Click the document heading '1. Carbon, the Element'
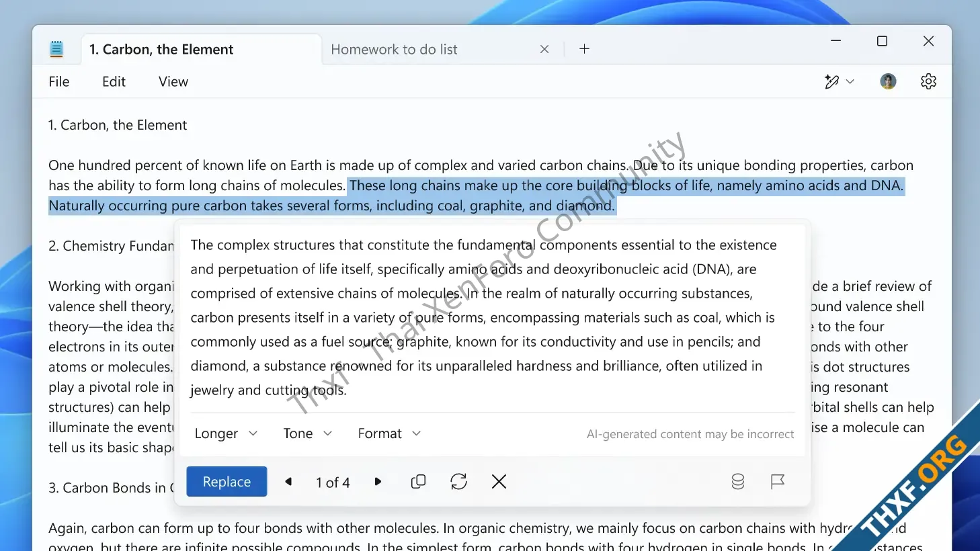The width and height of the screenshot is (980, 551). [118, 125]
